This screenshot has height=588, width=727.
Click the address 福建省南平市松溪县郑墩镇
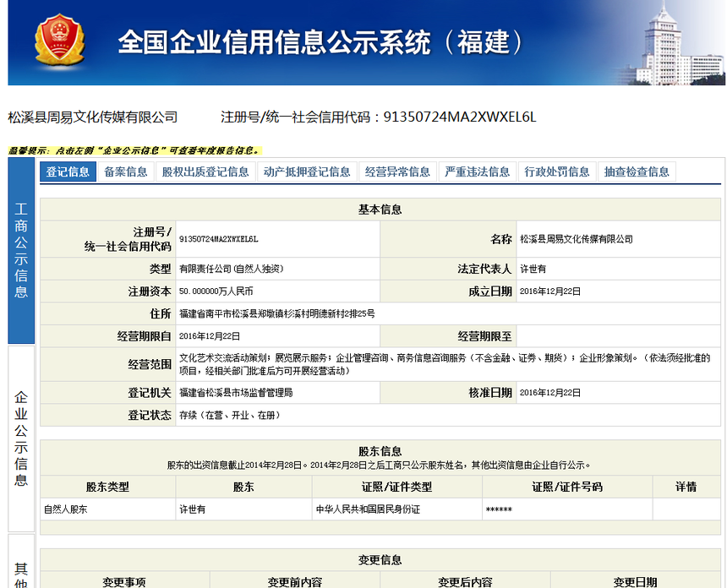(276, 313)
